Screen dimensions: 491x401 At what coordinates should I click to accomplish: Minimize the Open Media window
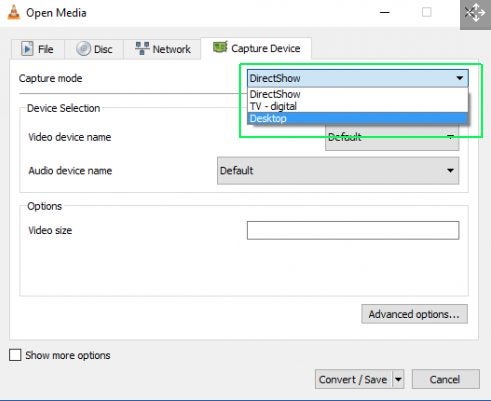385,13
